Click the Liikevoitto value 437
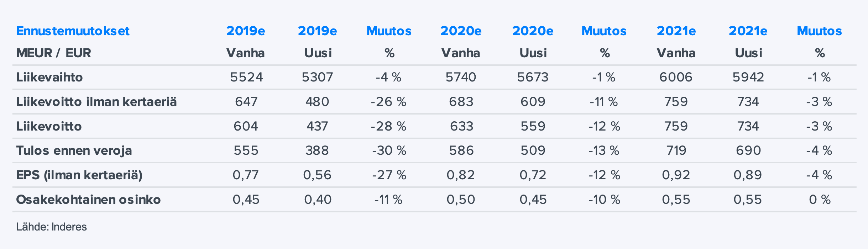Screen dimensions: 868x249 [317, 126]
